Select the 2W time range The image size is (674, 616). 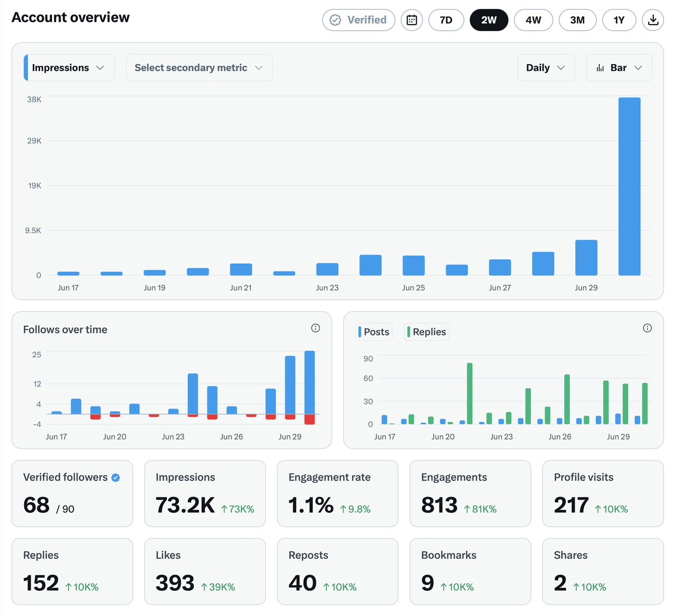pos(489,20)
